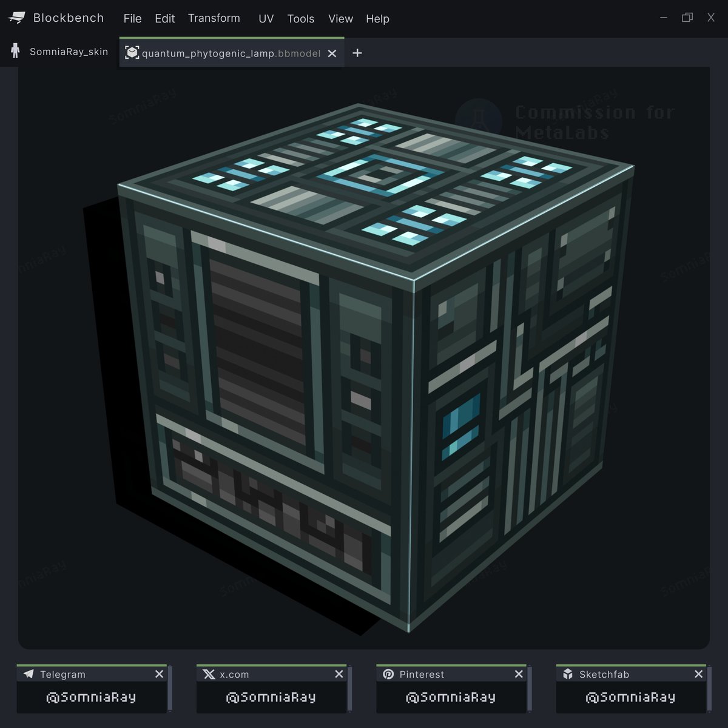Click the Blockbench logo icon
728x728 pixels.
coord(16,18)
